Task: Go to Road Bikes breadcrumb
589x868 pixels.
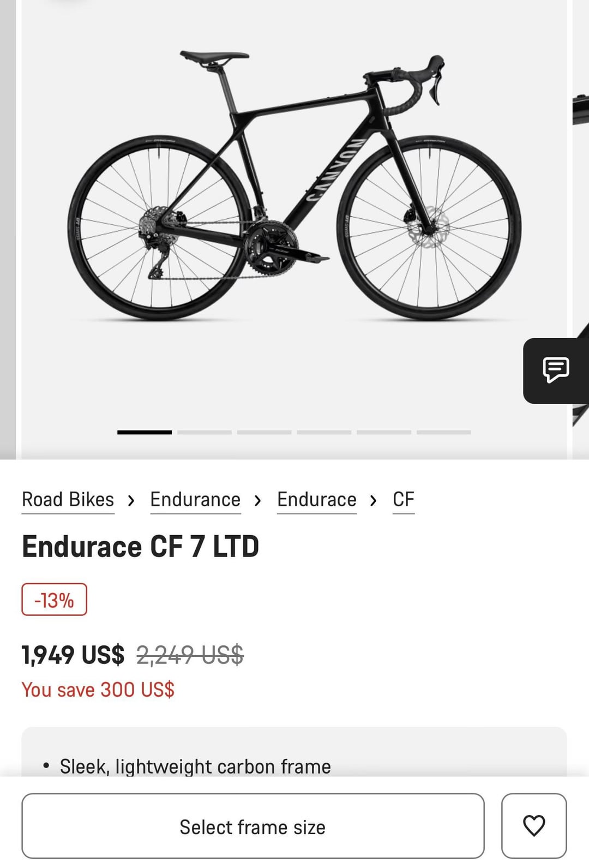Action: point(68,500)
